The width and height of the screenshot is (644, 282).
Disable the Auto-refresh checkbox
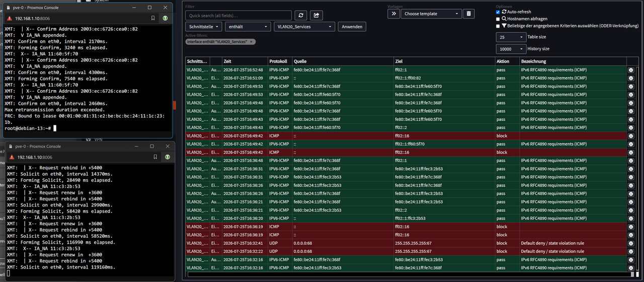[498, 12]
